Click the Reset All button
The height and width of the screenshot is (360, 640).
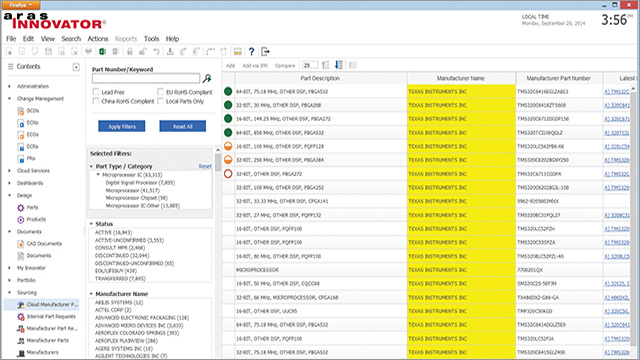182,127
